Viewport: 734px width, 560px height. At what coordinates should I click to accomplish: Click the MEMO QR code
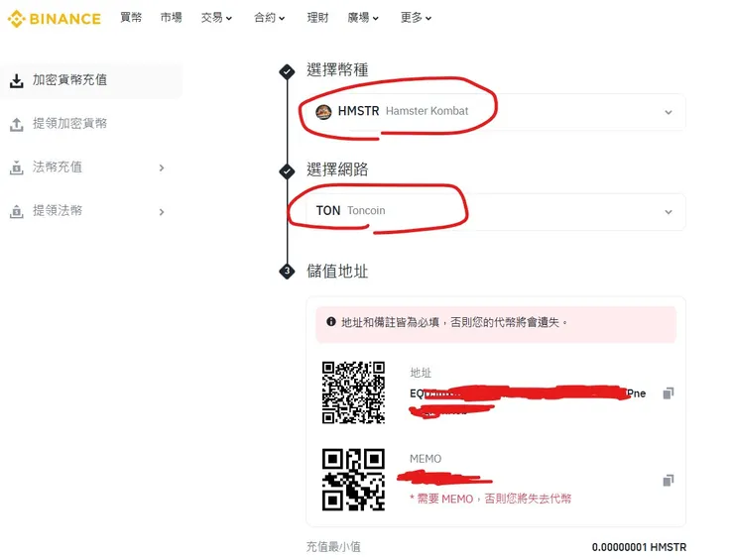[x=353, y=480]
